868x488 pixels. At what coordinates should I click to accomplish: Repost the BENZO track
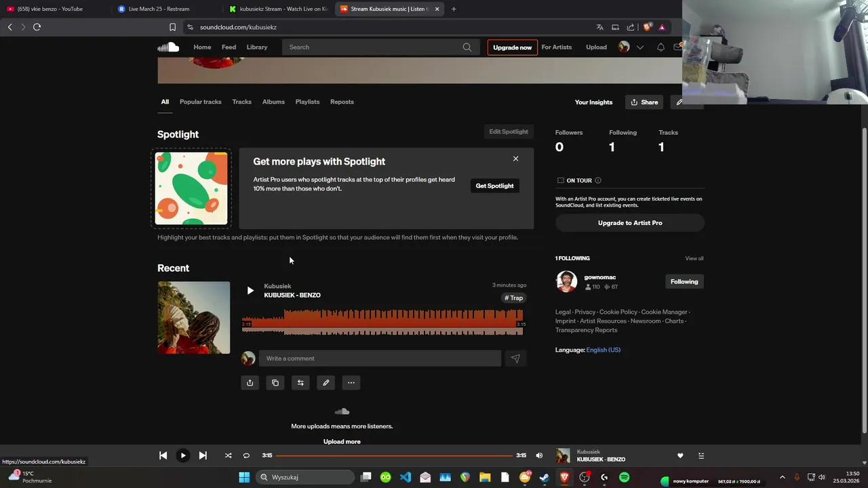pyautogui.click(x=300, y=383)
